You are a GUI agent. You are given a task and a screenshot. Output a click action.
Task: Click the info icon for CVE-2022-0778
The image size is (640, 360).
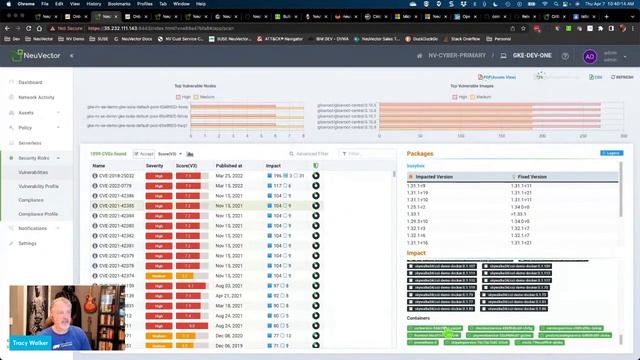pos(95,186)
